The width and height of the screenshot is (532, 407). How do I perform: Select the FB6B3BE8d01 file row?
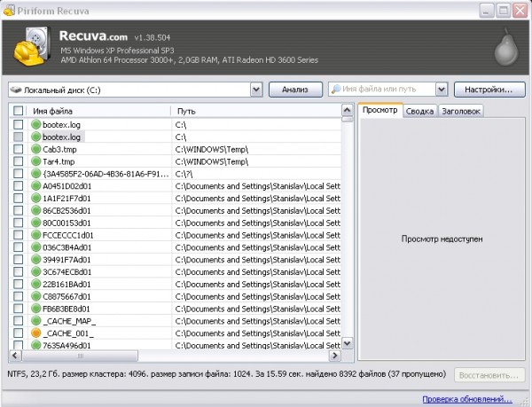(x=175, y=309)
